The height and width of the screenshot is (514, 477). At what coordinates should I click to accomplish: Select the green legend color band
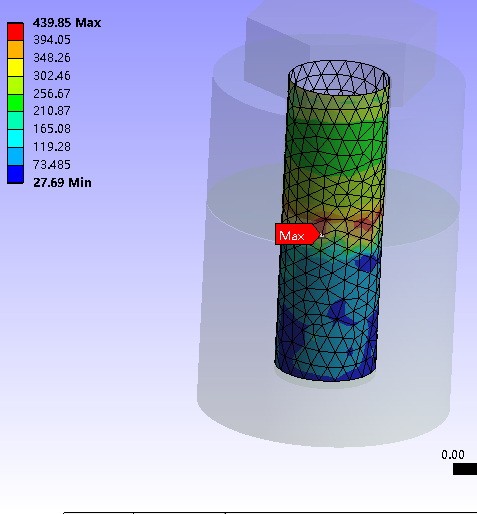coord(15,103)
